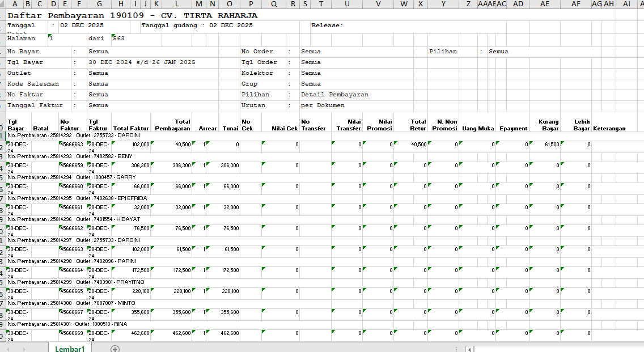Select column L header
Screen dimensions: 644x352
tap(176, 4)
